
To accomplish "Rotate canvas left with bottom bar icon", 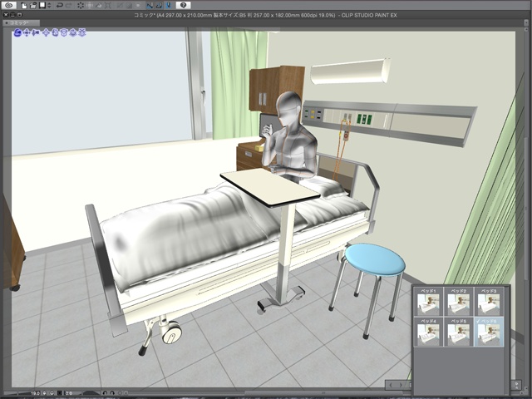I will [105, 393].
